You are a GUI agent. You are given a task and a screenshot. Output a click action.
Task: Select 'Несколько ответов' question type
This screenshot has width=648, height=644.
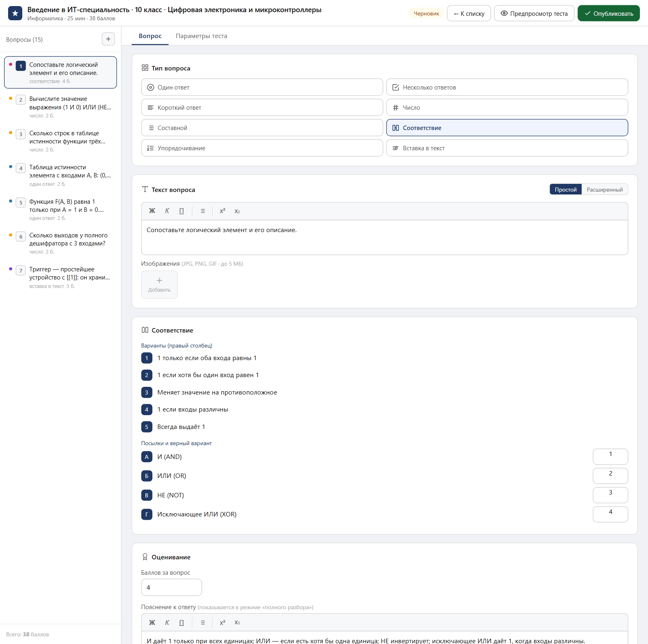pyautogui.click(x=507, y=87)
